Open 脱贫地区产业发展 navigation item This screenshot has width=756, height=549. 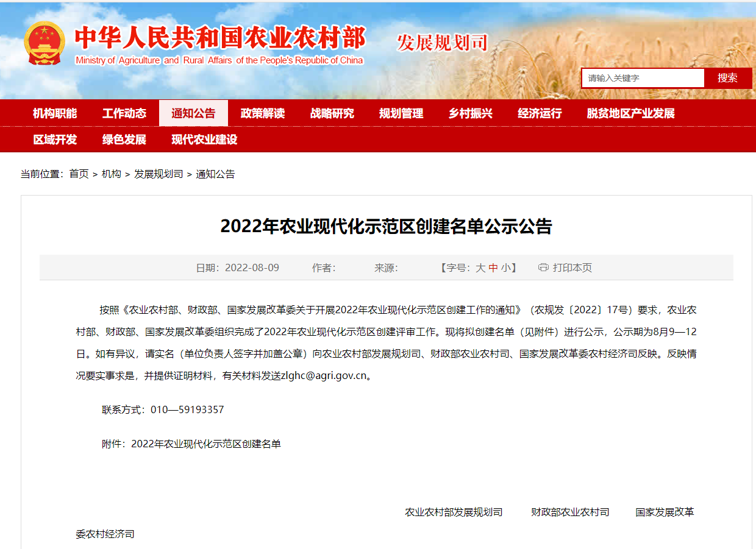point(630,113)
